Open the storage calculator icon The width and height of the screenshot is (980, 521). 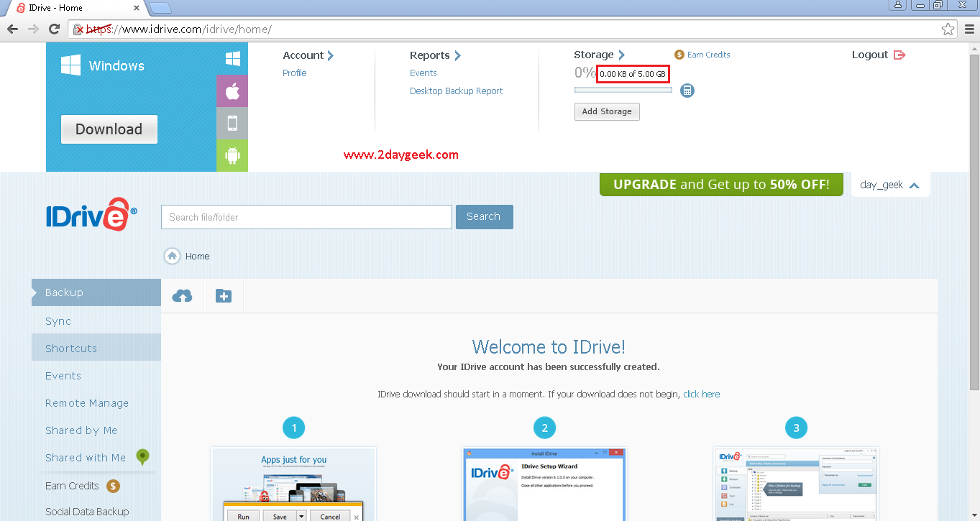[687, 91]
